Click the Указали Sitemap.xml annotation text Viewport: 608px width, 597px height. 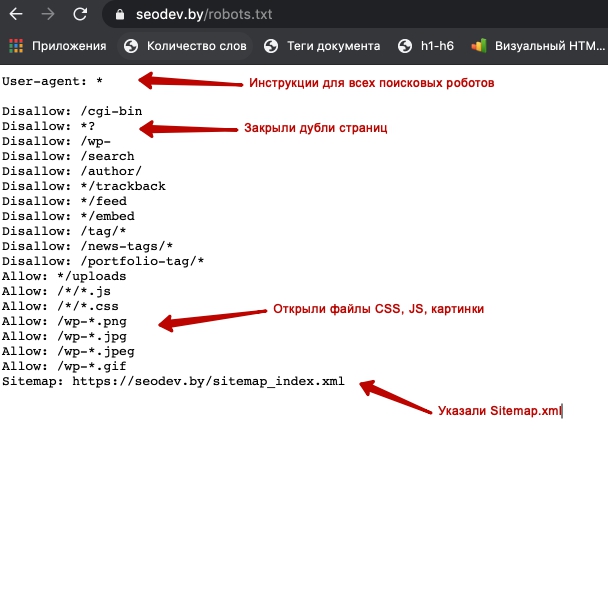500,411
